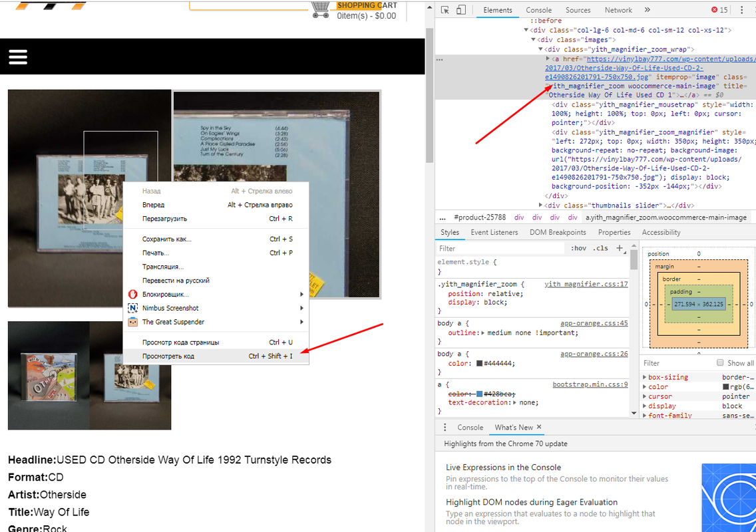Click the Styles pane scrollbar down arrow
This screenshot has height=532, width=756.
(x=634, y=413)
